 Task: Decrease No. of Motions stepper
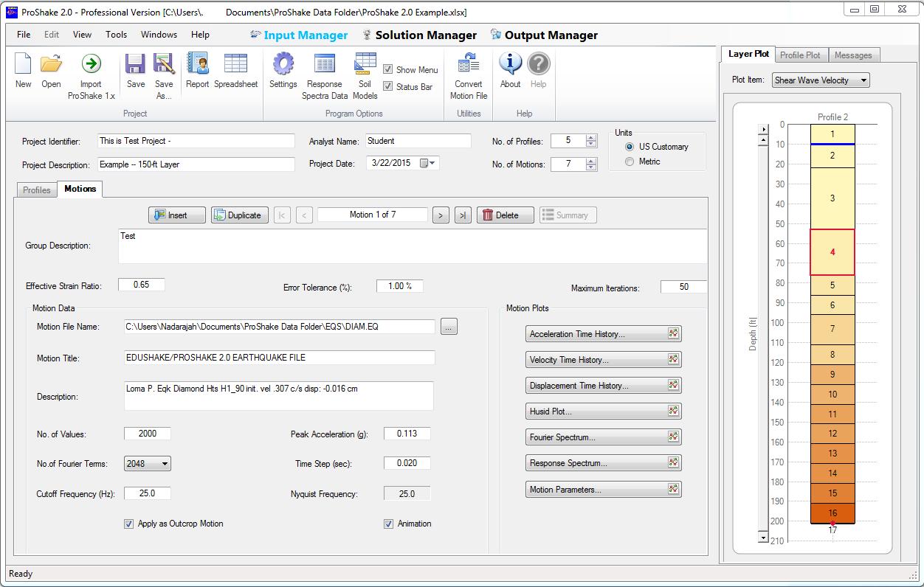pyautogui.click(x=590, y=167)
